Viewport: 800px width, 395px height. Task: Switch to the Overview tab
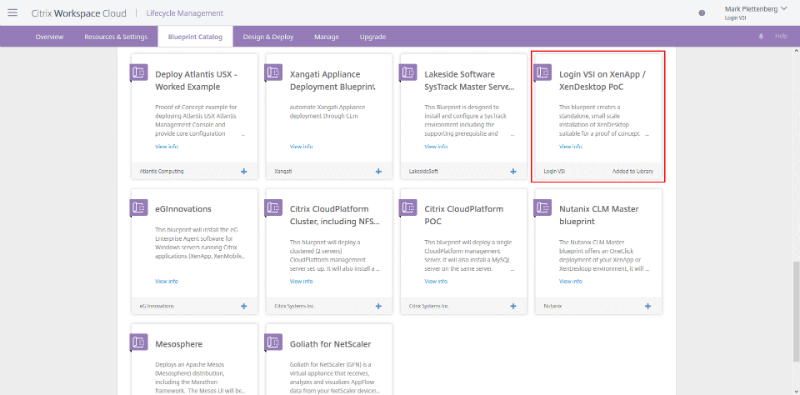tap(49, 37)
